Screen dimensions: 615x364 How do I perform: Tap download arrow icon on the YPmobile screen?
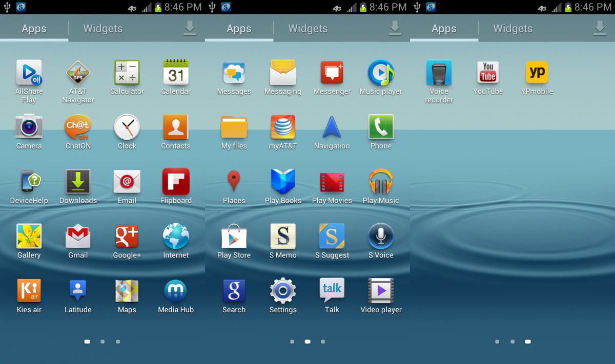coord(600,29)
